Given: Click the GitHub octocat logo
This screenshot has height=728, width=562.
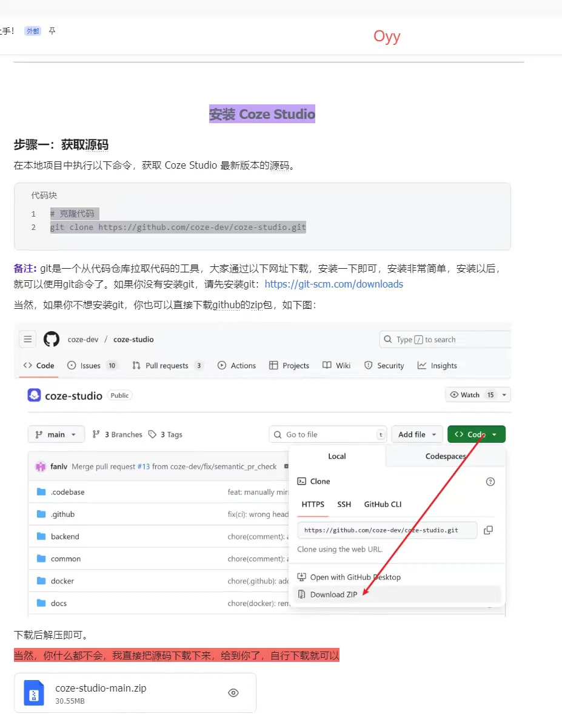Looking at the screenshot, I should (x=52, y=339).
